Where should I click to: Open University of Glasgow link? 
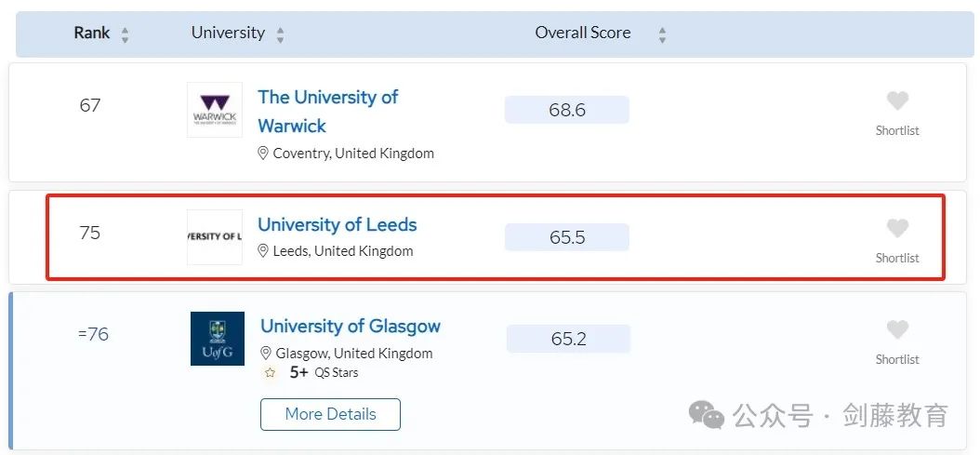(351, 326)
